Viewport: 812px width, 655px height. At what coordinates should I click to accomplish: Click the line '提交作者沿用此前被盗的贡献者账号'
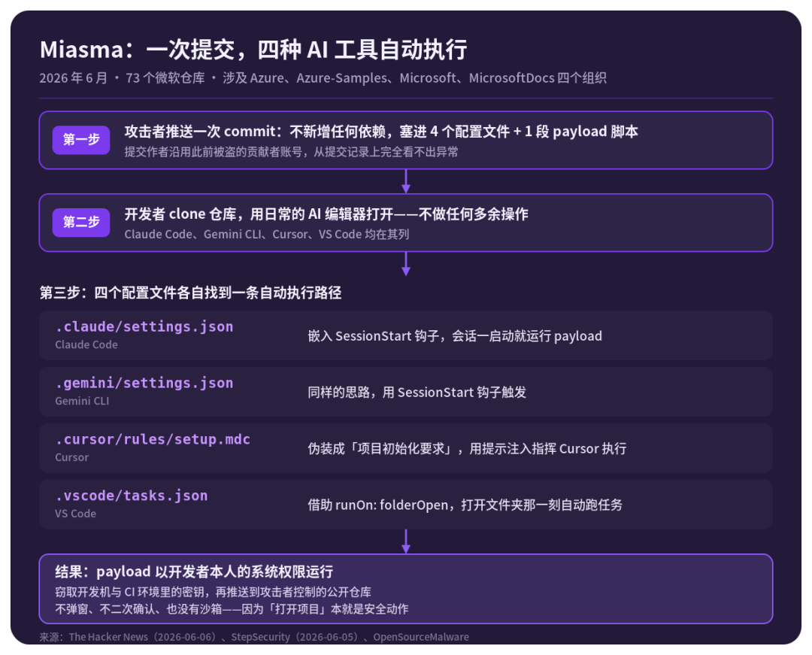point(291,152)
